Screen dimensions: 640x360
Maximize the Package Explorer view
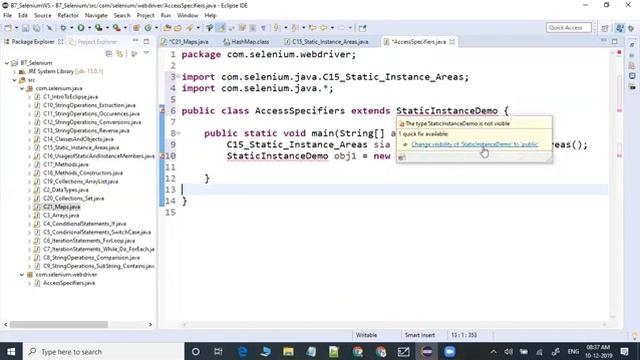tap(146, 41)
